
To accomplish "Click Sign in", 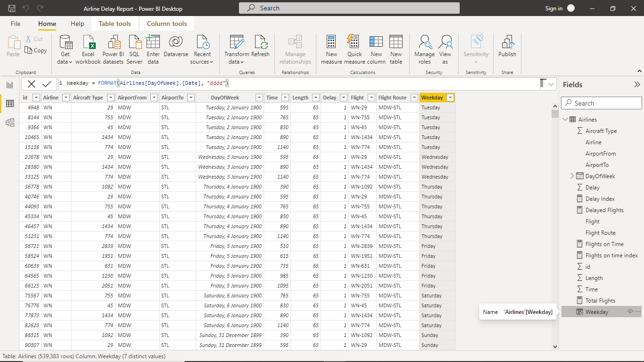I will (554, 8).
